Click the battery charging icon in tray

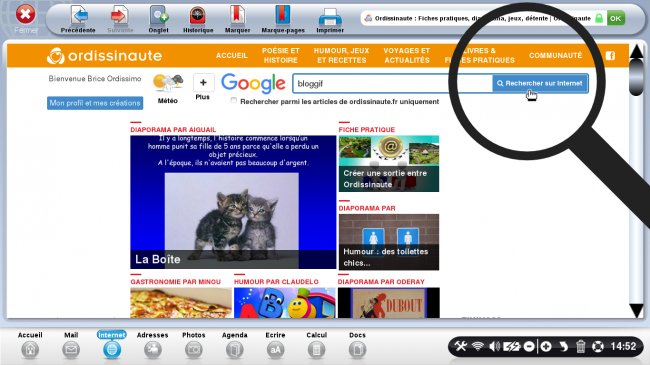512,346
